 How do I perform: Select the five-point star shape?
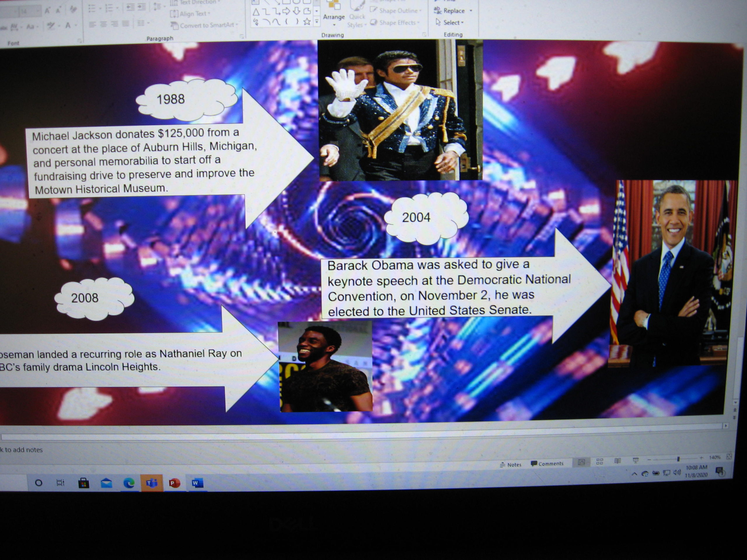(307, 22)
